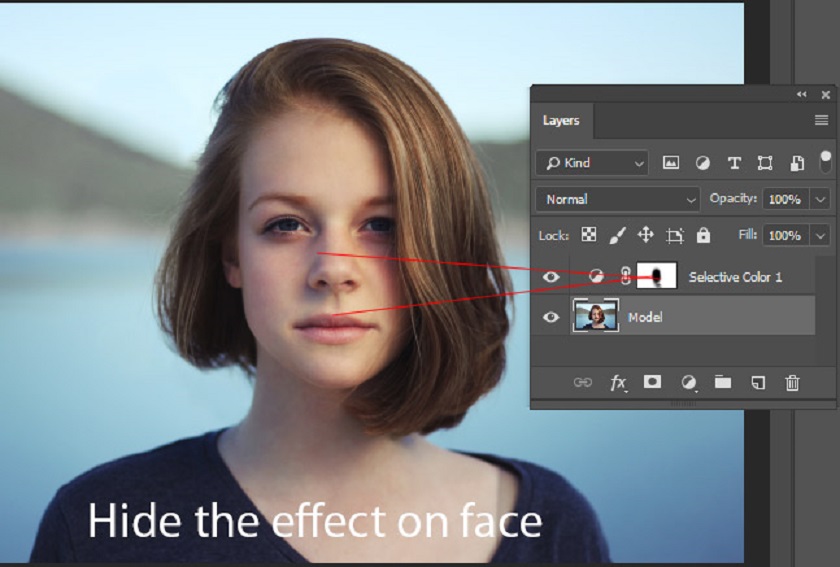The height and width of the screenshot is (567, 840).
Task: Delete layer using the trash icon
Action: pos(792,382)
